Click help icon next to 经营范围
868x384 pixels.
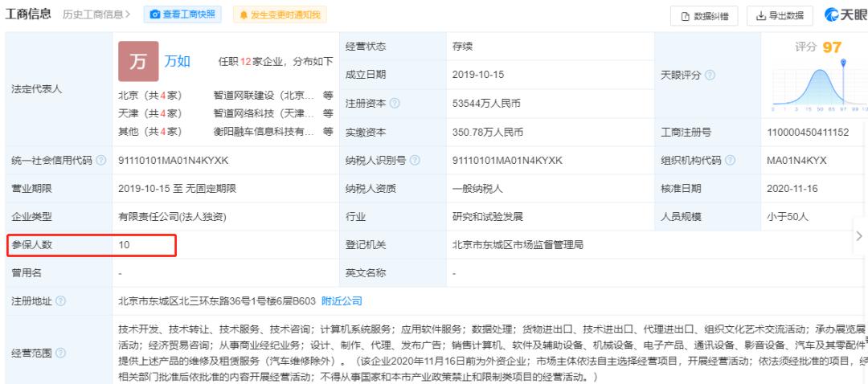pos(61,353)
